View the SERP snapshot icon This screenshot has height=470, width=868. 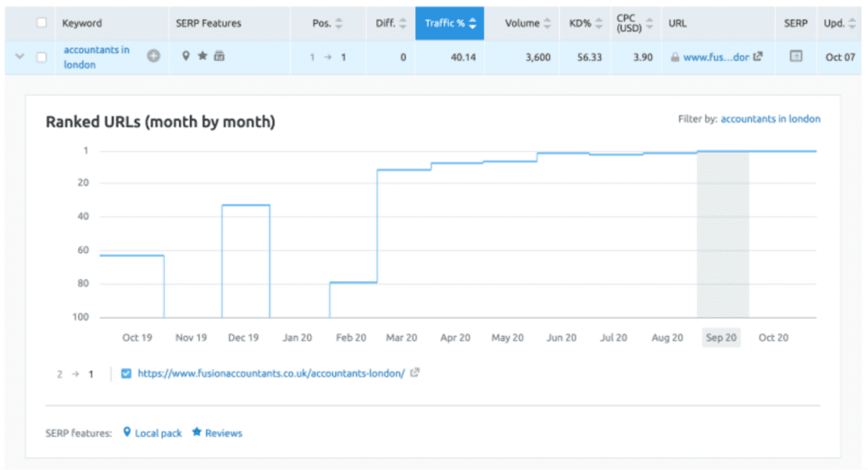[x=795, y=56]
